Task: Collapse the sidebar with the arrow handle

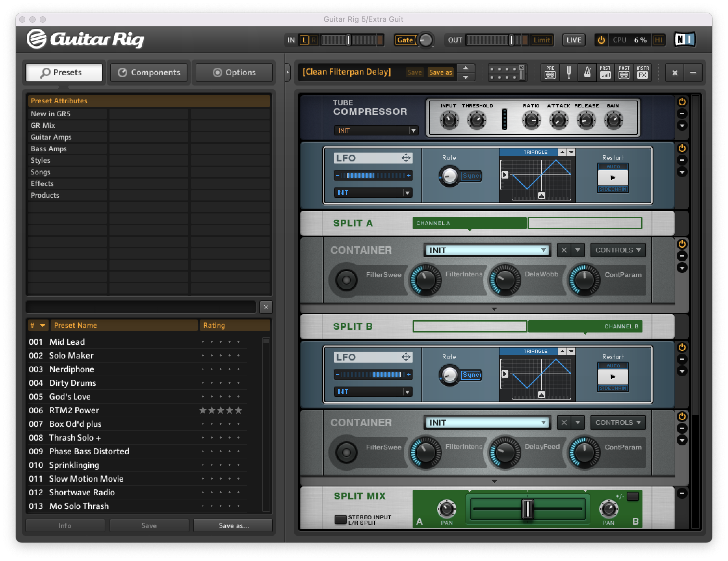Action: 287,72
